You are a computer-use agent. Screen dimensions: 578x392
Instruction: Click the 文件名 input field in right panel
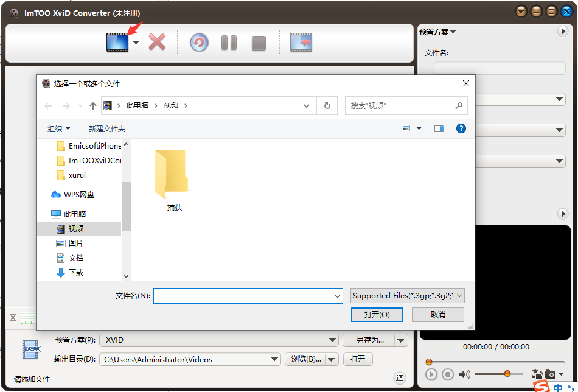tap(500, 68)
